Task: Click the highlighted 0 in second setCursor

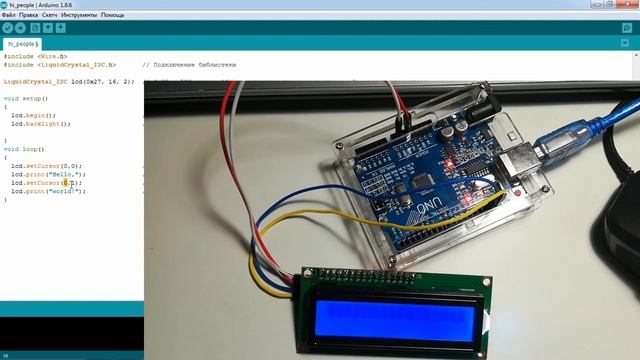Action: [65, 183]
